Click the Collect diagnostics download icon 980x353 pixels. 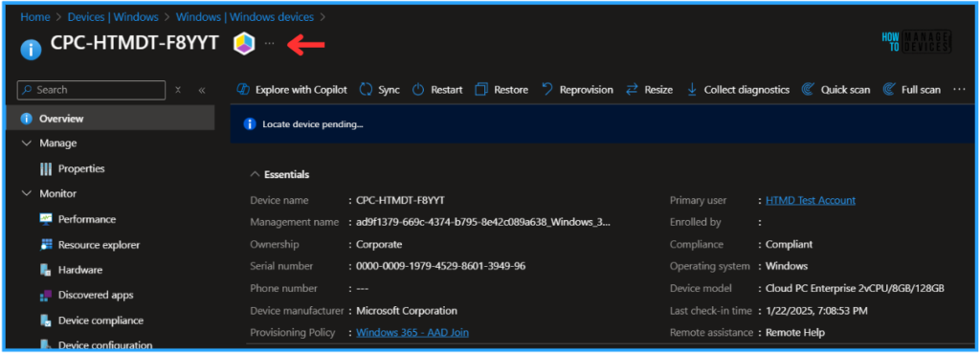click(x=692, y=90)
